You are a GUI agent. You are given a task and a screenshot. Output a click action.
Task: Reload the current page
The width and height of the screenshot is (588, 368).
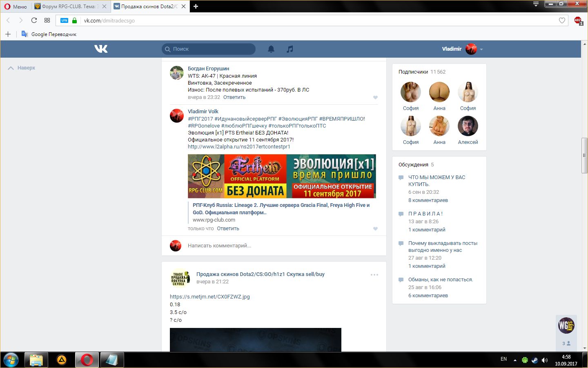(x=34, y=20)
